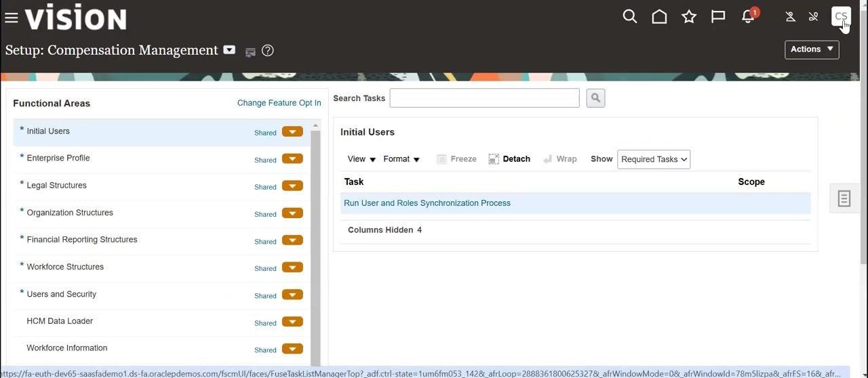This screenshot has height=378, width=868.
Task: Open Workforce Information orange dropdown
Action: tap(292, 349)
